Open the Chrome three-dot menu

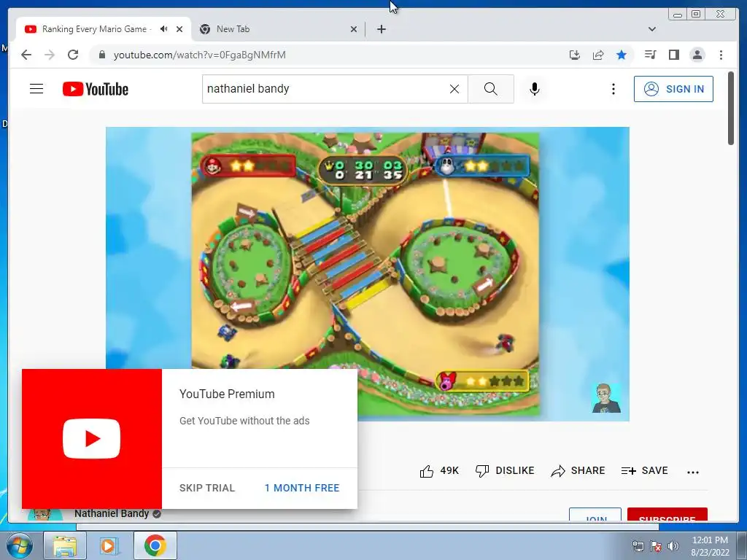tap(721, 55)
